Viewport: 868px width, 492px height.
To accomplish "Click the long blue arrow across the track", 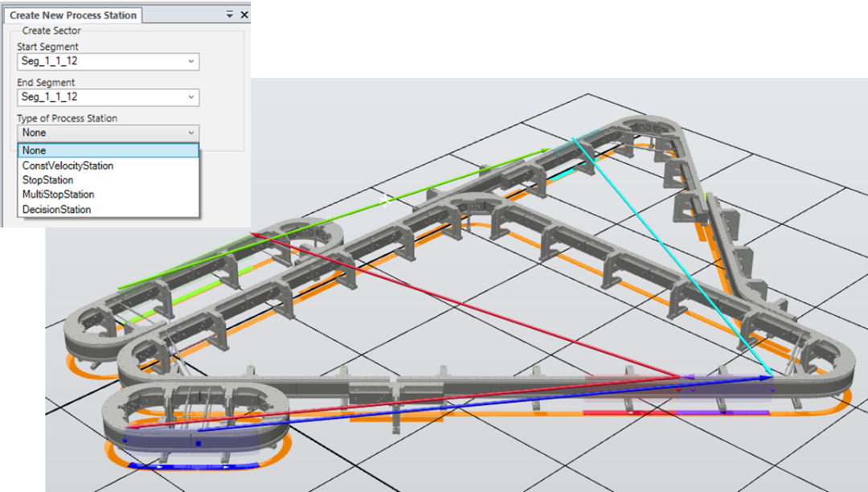I will click(482, 401).
